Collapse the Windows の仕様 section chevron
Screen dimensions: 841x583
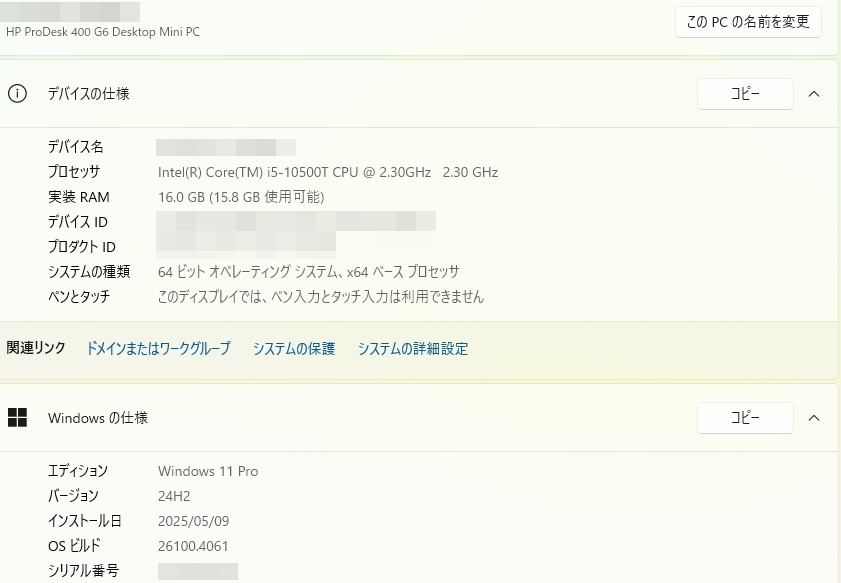point(814,418)
